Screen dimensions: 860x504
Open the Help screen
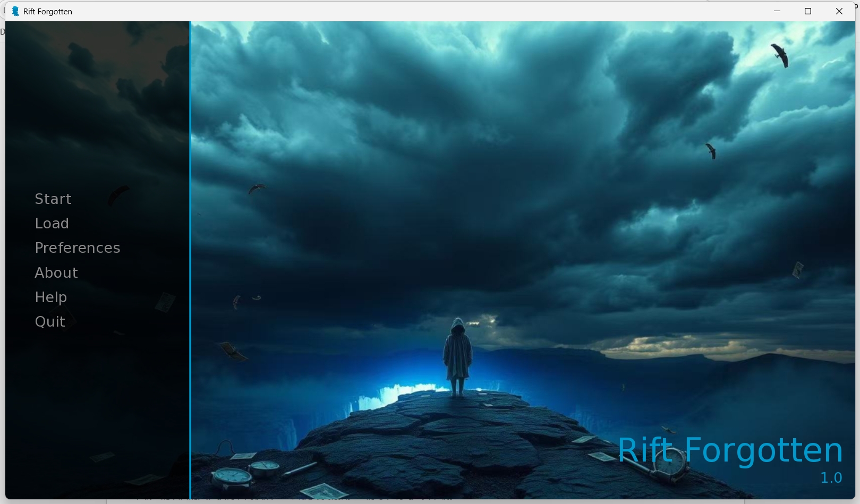click(51, 297)
